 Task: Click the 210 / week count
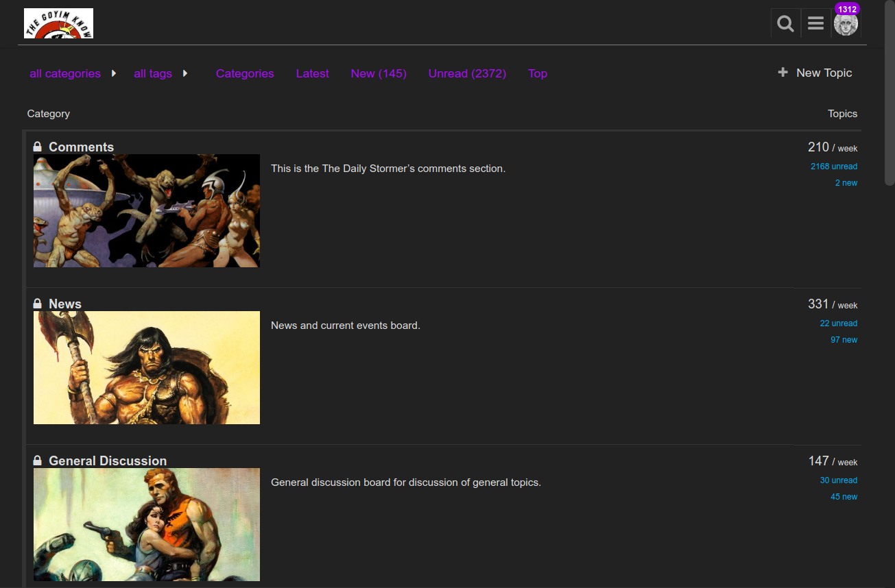pos(833,147)
